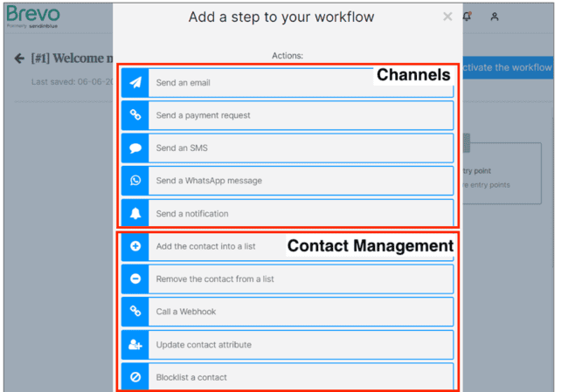Open the user account profile icon
Viewport: 568px width, 392px height.
(495, 17)
